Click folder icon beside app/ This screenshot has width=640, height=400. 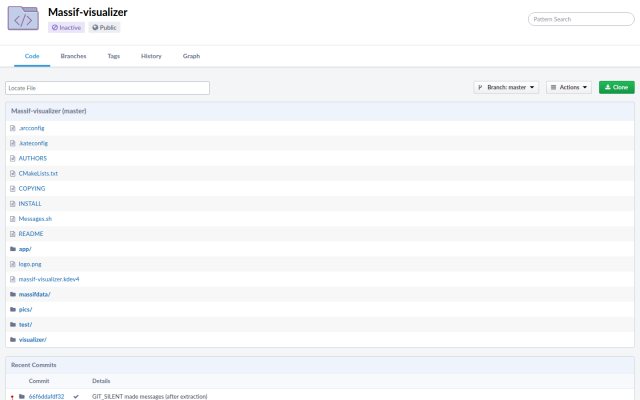tap(13, 249)
